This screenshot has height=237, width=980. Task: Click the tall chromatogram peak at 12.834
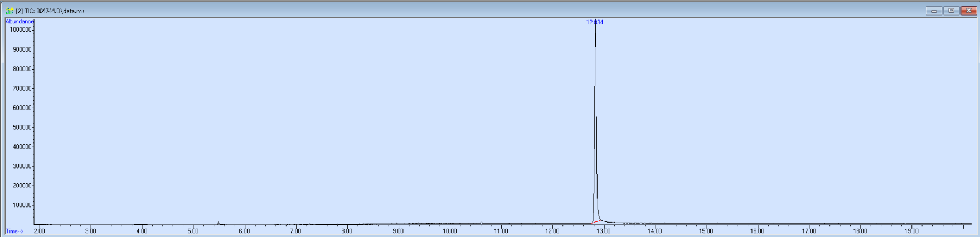click(x=595, y=122)
